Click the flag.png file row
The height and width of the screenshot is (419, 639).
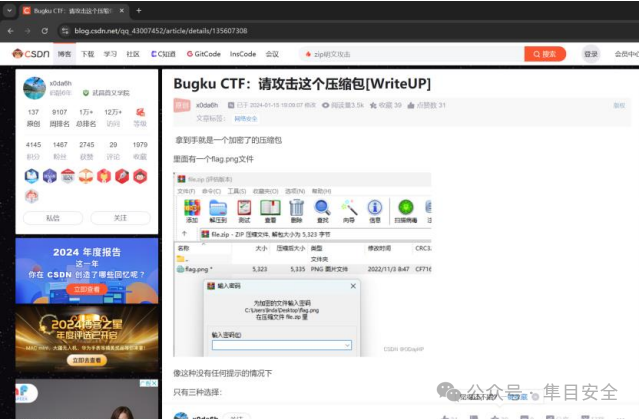tap(304, 269)
